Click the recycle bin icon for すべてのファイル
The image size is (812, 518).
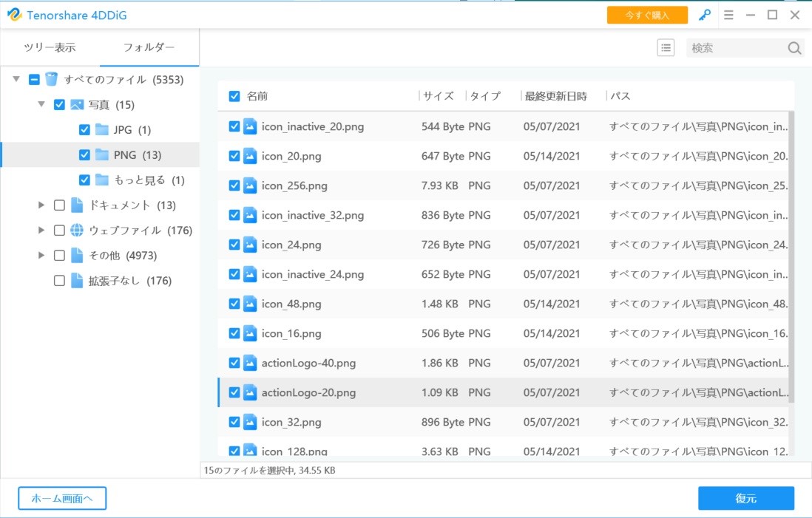(x=51, y=79)
